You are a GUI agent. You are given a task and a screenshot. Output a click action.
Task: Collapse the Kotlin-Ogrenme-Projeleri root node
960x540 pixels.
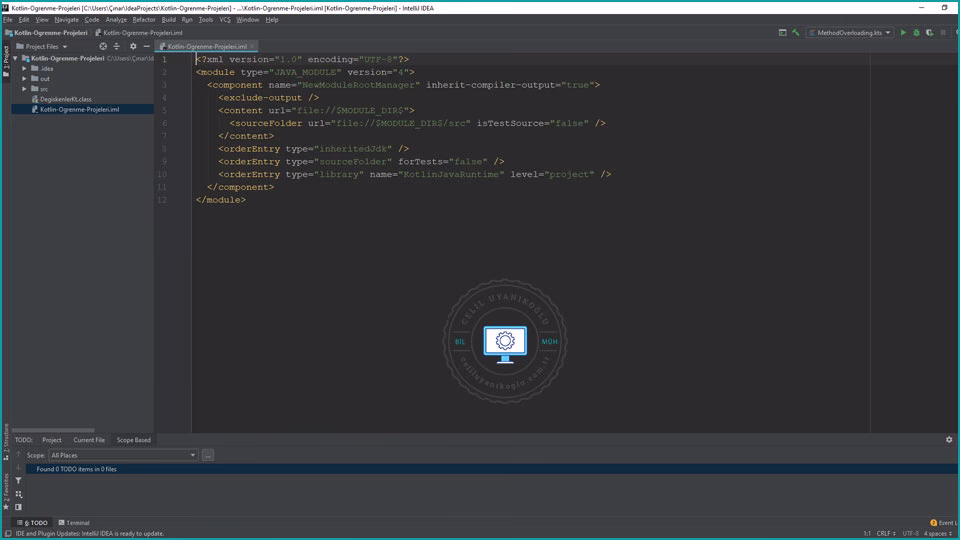pos(15,58)
